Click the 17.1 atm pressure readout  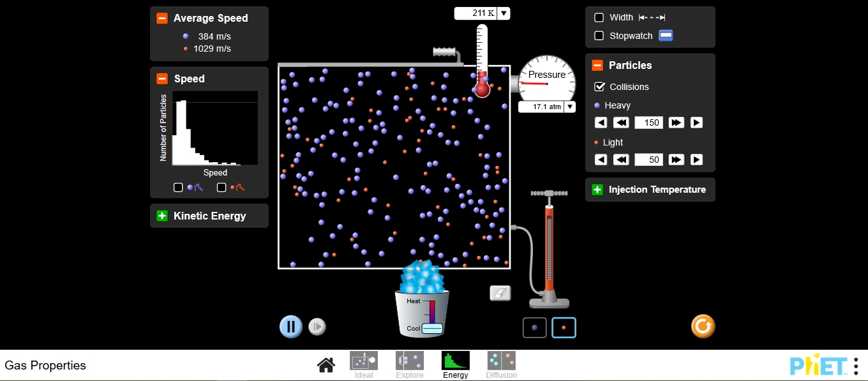(x=541, y=107)
